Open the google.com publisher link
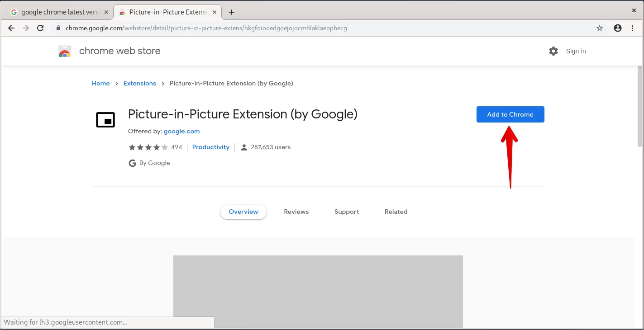Viewport: 644px width, 330px height. [181, 131]
